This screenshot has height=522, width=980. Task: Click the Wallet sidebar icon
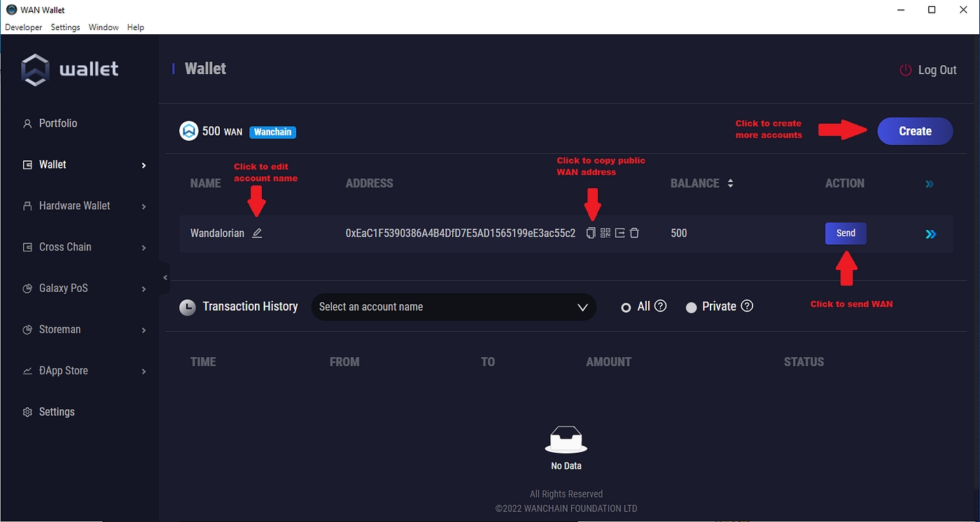[27, 165]
